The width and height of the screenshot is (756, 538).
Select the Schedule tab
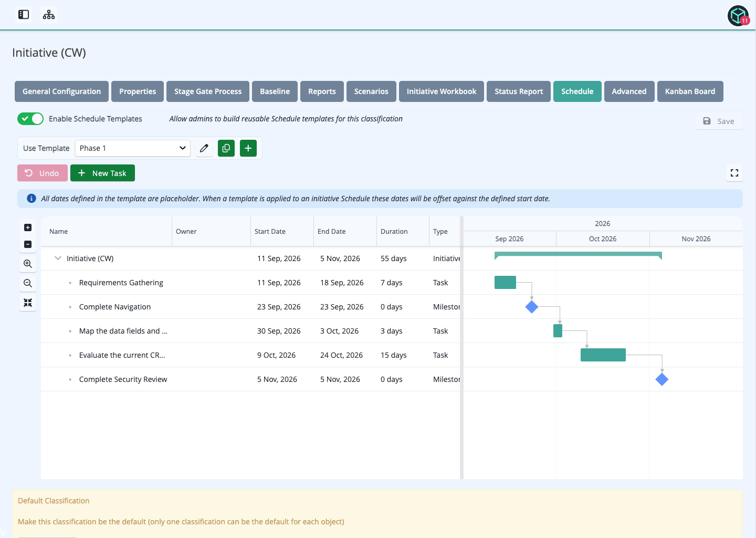click(577, 91)
